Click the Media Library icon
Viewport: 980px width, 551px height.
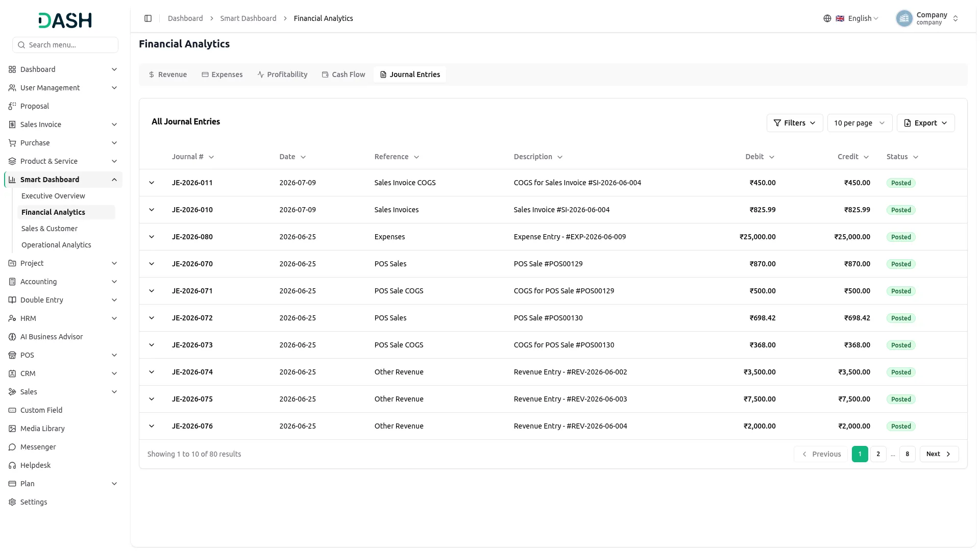tap(12, 429)
